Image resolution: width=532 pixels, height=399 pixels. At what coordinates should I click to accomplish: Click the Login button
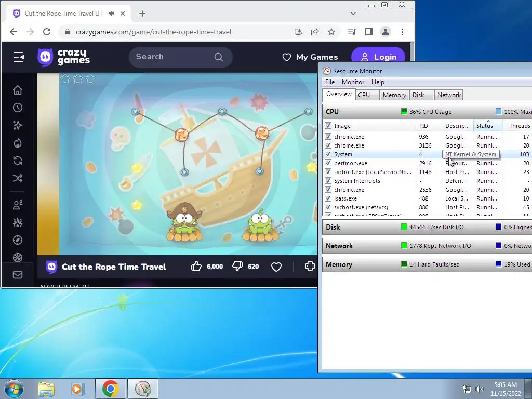[x=378, y=57]
